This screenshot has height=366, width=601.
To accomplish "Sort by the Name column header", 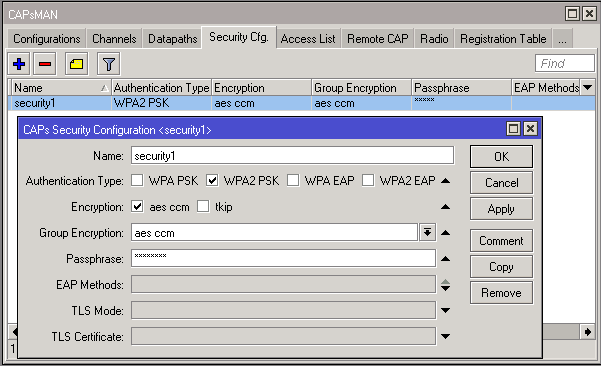I will pyautogui.click(x=61, y=88).
